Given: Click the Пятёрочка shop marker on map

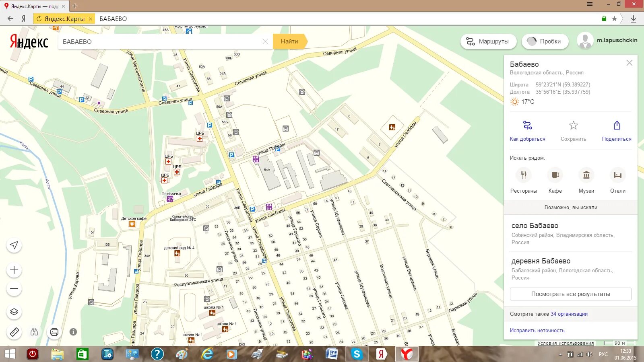Looking at the screenshot, I should tap(170, 199).
